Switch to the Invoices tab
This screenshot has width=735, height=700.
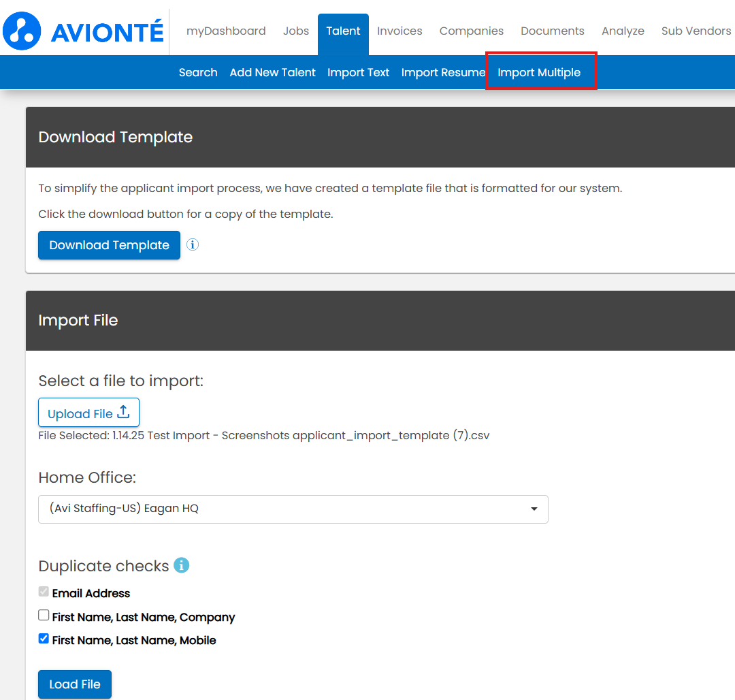(399, 31)
